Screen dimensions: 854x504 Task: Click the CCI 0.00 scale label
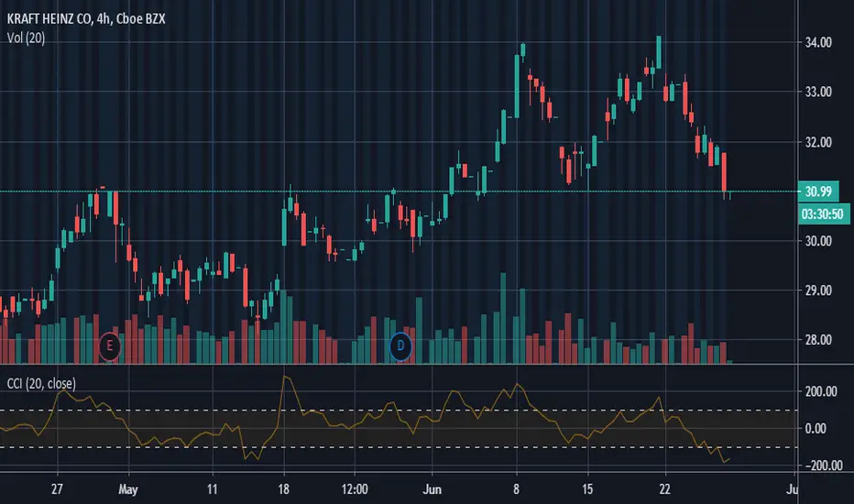coord(816,429)
